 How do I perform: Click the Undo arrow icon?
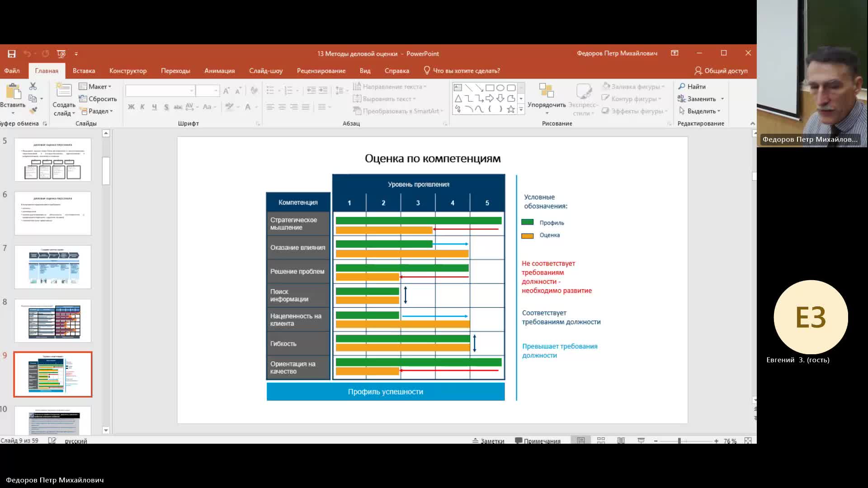pyautogui.click(x=27, y=54)
